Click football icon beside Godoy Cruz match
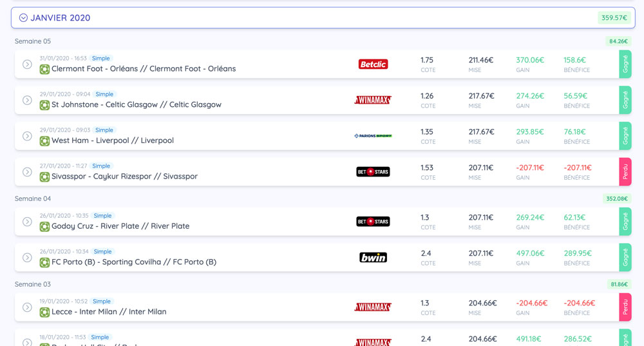 [44, 227]
